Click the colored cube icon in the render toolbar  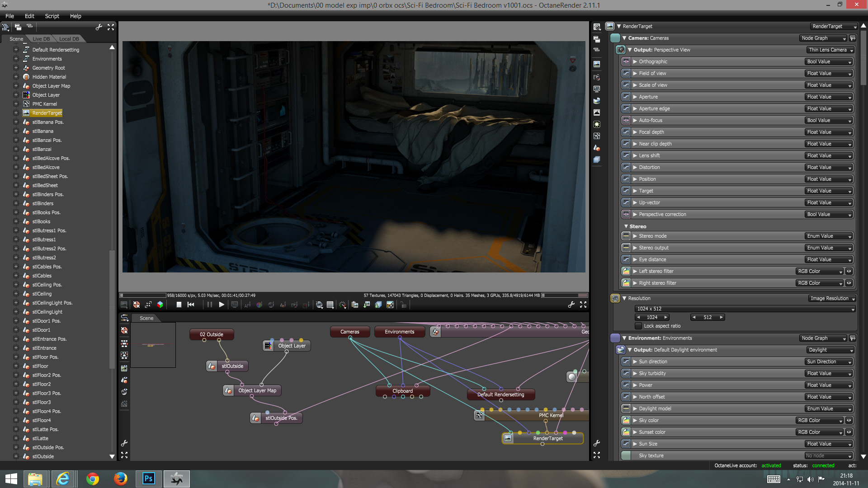(x=160, y=305)
